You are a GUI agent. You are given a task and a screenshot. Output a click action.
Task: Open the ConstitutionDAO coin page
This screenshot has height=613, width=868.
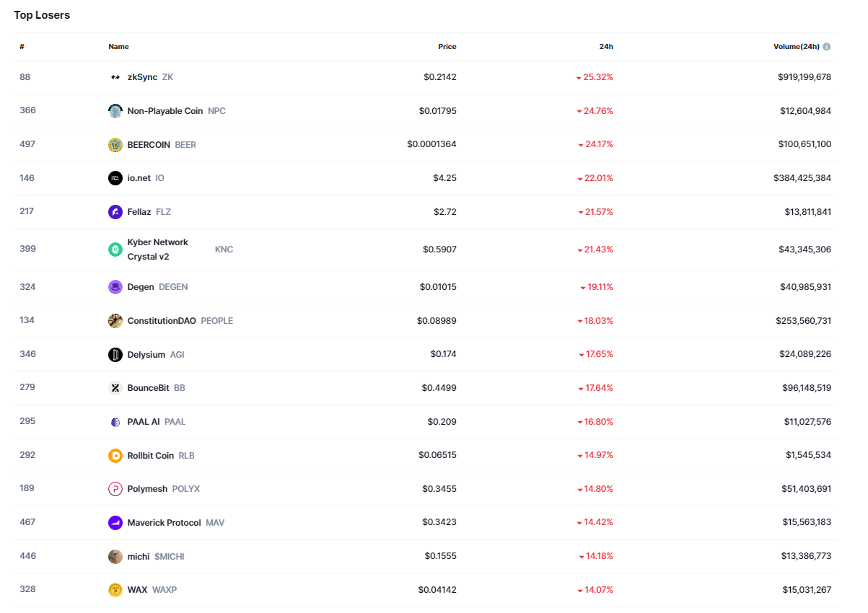coord(162,321)
